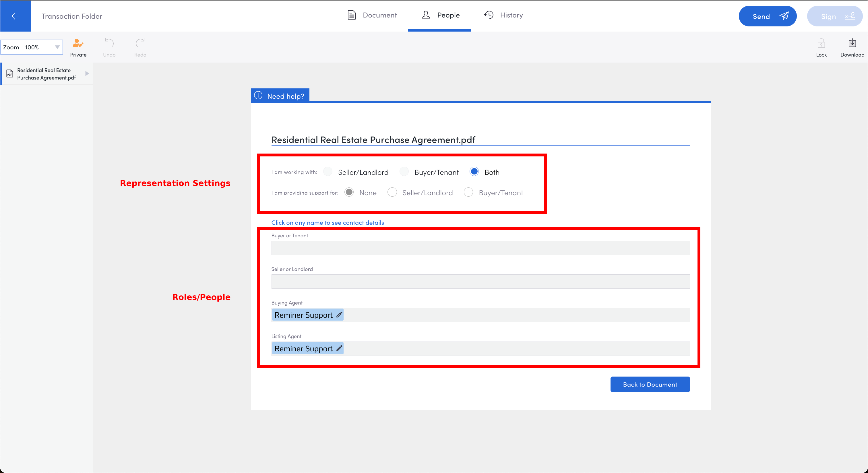Click the back arrow icon
This screenshot has width=868, height=473.
[x=15, y=16]
